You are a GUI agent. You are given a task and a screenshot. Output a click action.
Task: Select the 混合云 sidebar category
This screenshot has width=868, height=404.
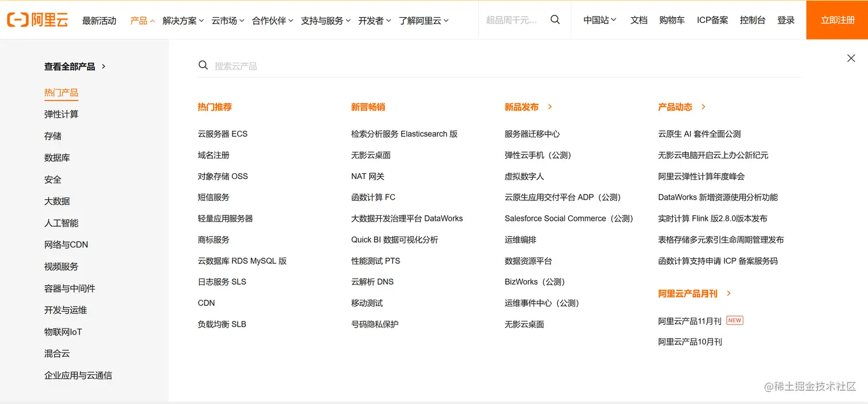[57, 353]
